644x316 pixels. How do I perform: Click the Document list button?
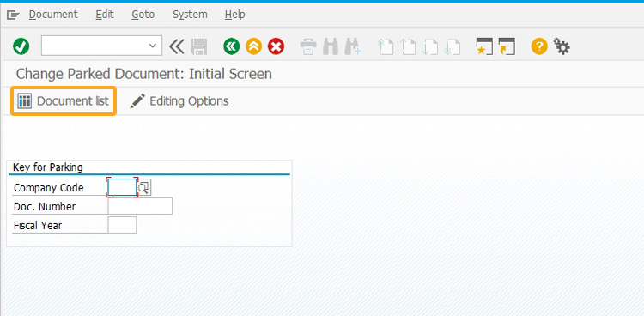[x=64, y=100]
